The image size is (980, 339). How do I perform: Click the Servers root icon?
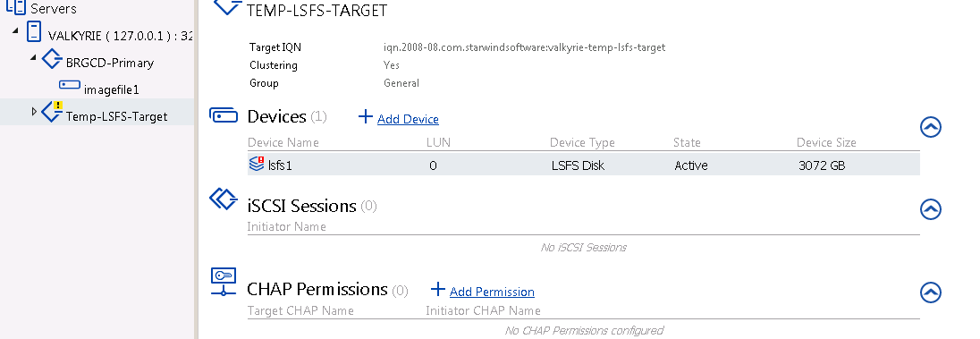click(x=15, y=7)
